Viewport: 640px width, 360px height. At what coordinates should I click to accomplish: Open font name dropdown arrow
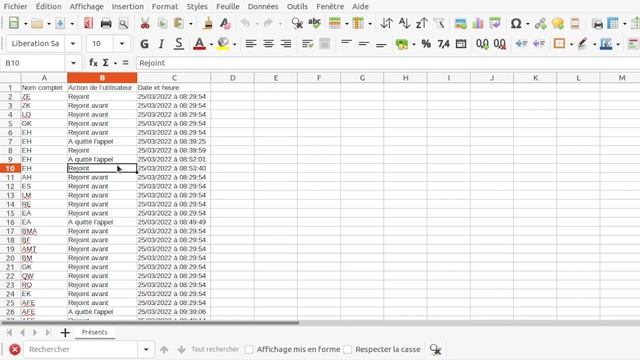(73, 44)
